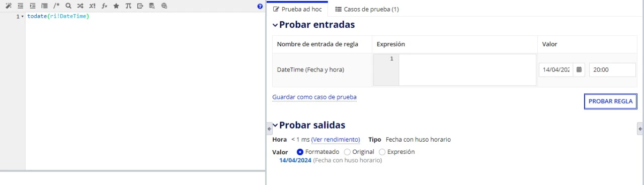Screen dimensions: 644x185
Task: Click the globe icon in editor toolbar
Action: [164, 6]
